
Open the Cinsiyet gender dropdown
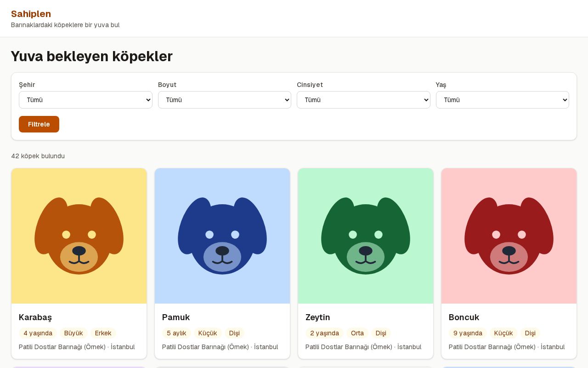coord(363,100)
